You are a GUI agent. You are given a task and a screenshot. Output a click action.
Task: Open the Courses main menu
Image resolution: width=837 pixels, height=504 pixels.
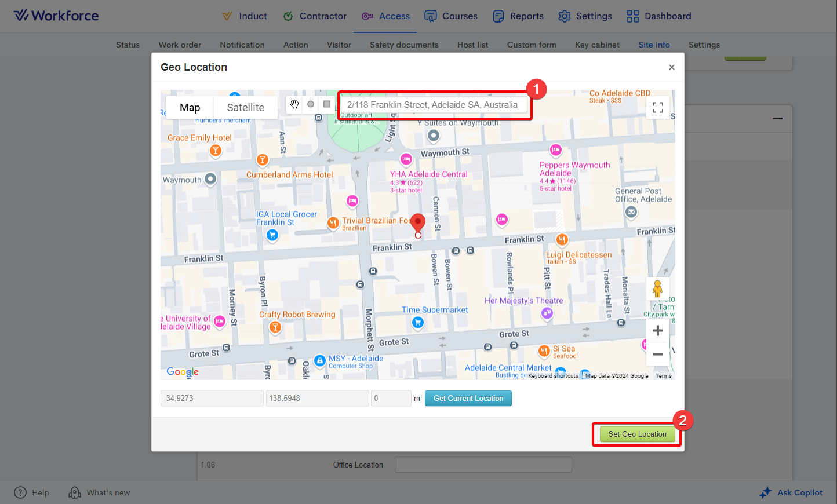point(451,16)
